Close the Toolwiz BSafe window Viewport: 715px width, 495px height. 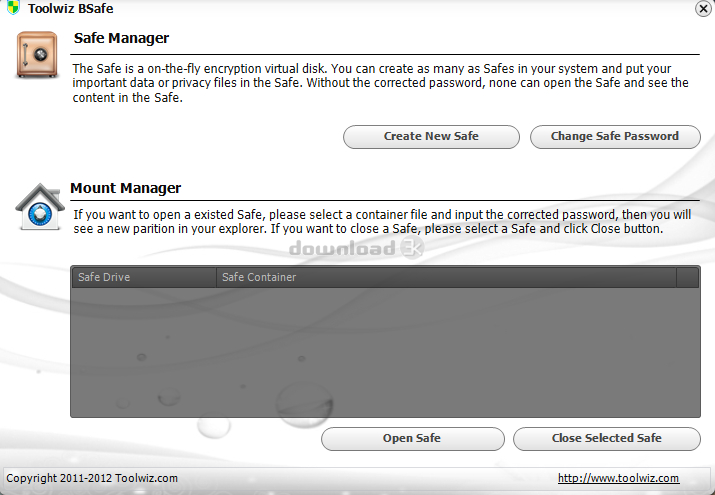[703, 9]
